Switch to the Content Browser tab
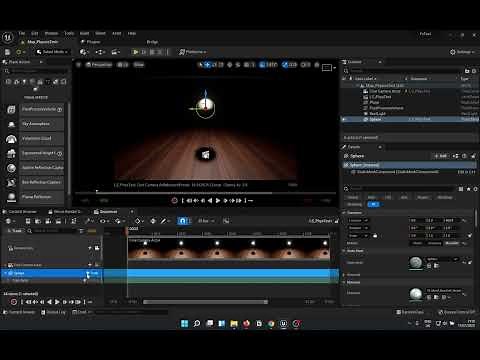The width and height of the screenshot is (480, 360). (20, 212)
